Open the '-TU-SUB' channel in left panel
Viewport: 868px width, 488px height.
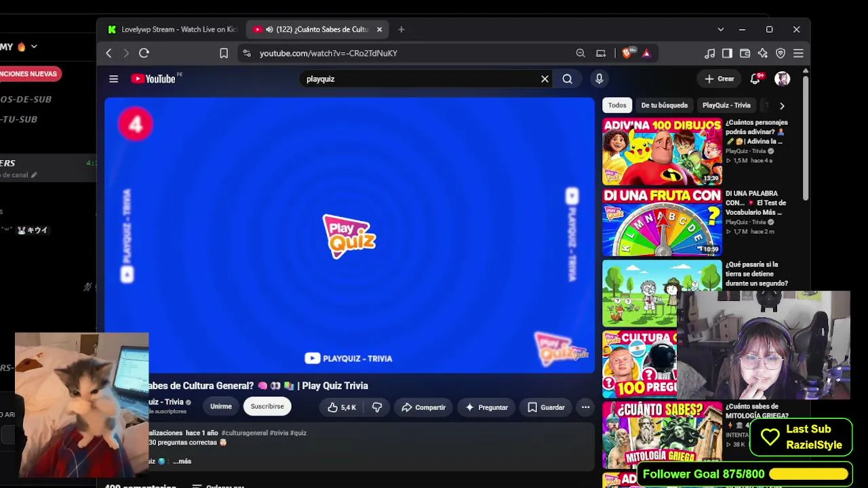pyautogui.click(x=19, y=119)
